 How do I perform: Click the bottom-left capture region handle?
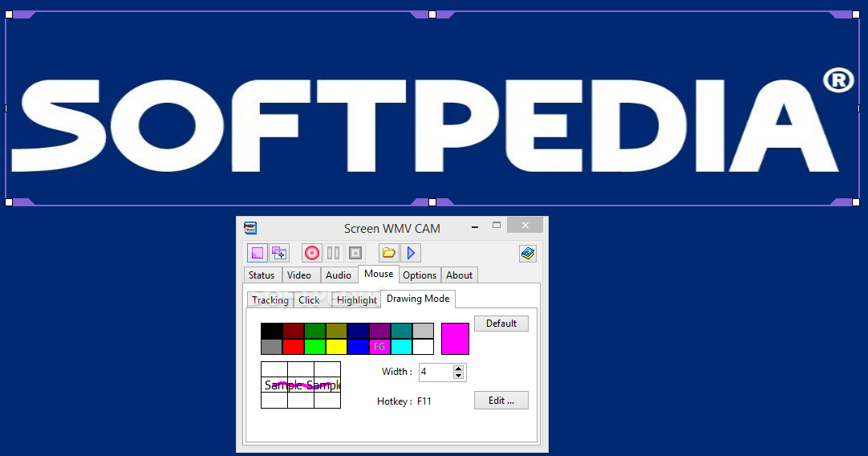(x=9, y=202)
